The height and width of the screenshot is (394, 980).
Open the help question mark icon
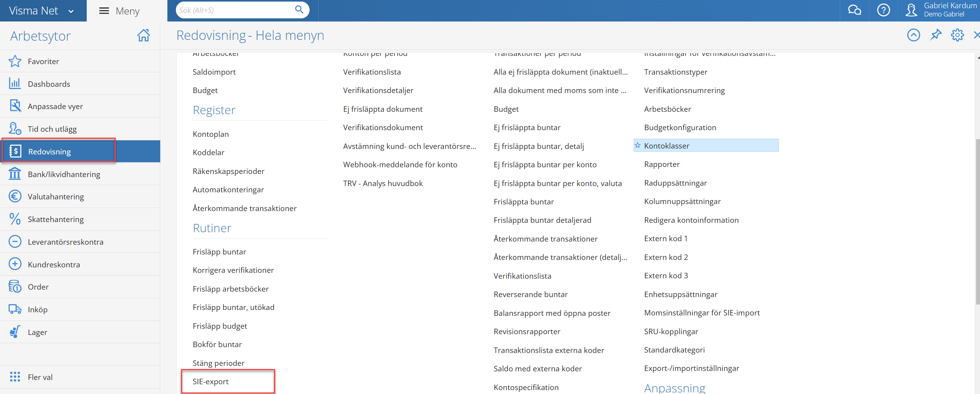(x=883, y=10)
